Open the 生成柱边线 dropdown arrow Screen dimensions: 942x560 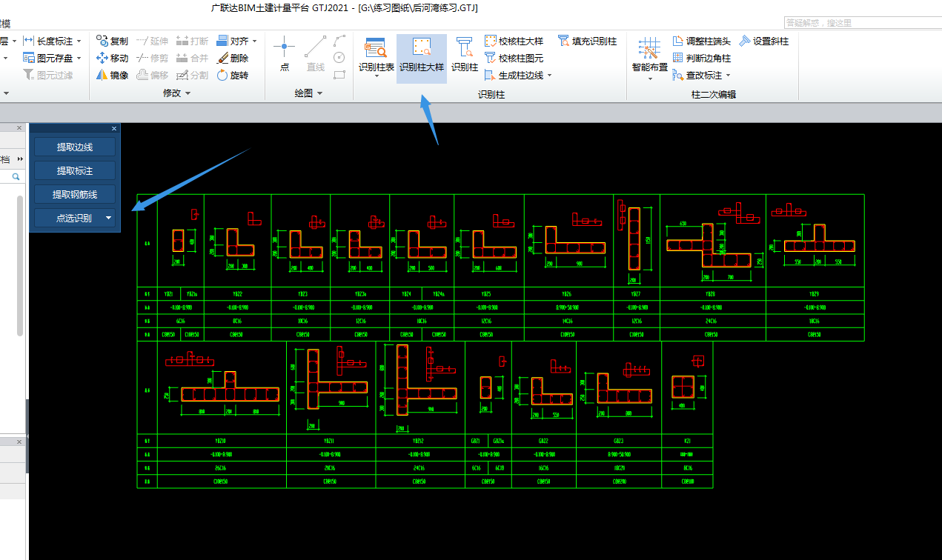[x=549, y=75]
